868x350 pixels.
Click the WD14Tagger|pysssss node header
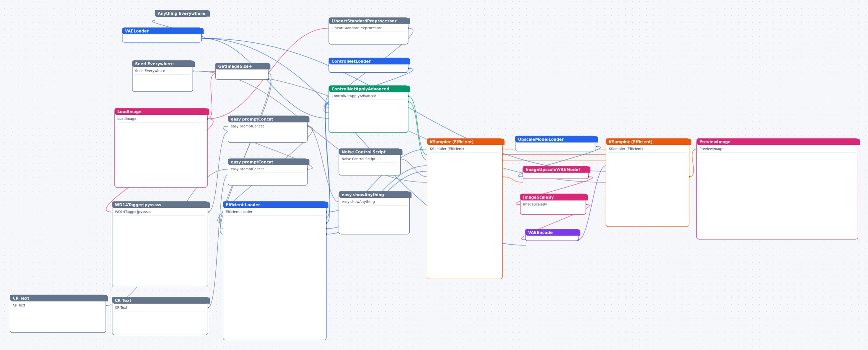click(161, 205)
